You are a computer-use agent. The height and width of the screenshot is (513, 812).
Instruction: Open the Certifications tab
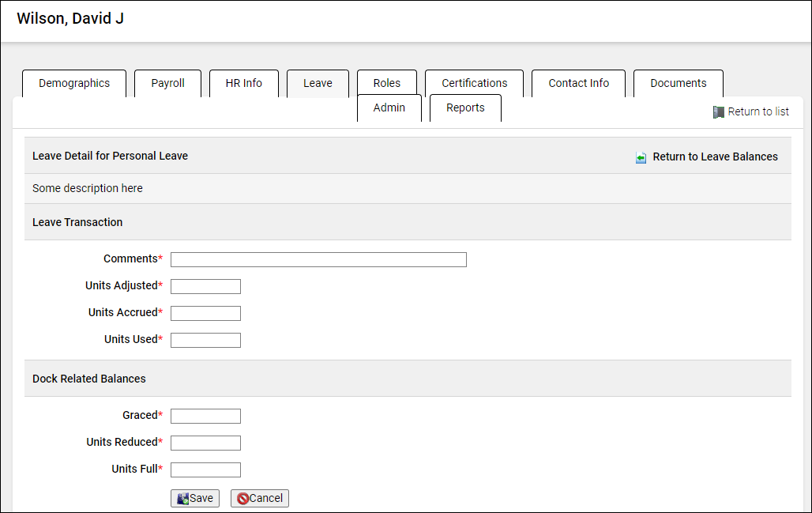pos(474,83)
